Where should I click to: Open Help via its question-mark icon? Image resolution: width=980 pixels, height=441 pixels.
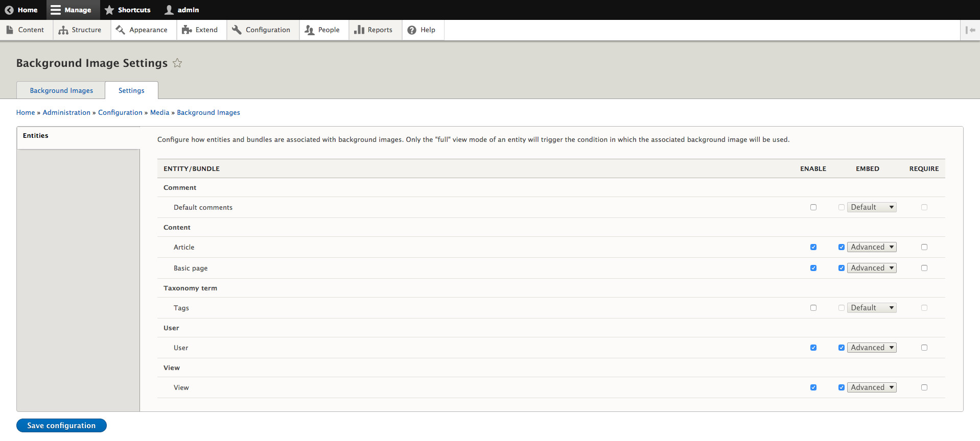click(x=412, y=30)
